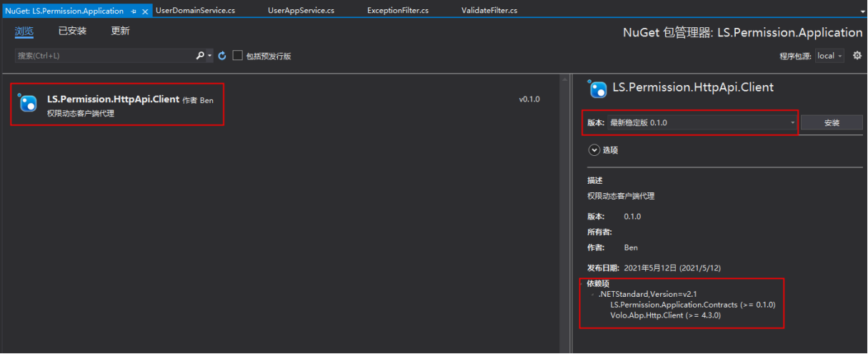The image size is (868, 354).
Task: Switch to the Updates (更新) tab
Action: (120, 31)
